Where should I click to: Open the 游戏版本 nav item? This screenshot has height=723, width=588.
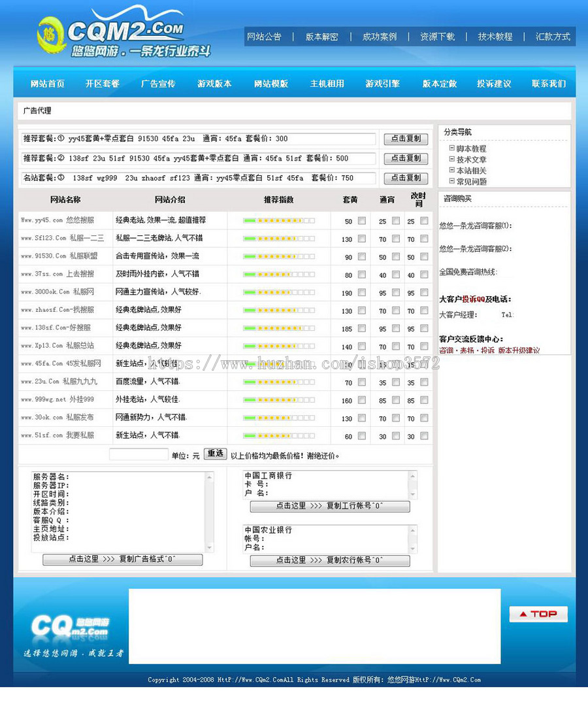pos(214,84)
